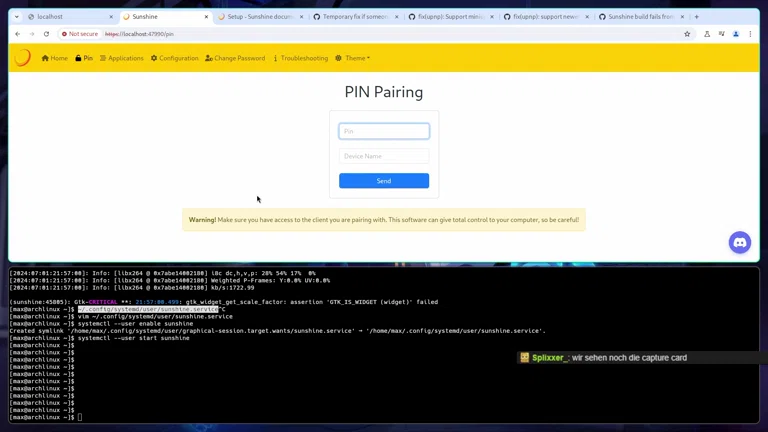Viewport: 768px width, 432px height.
Task: Switch to Setup - Sunshine documentation tab
Action: (x=260, y=17)
